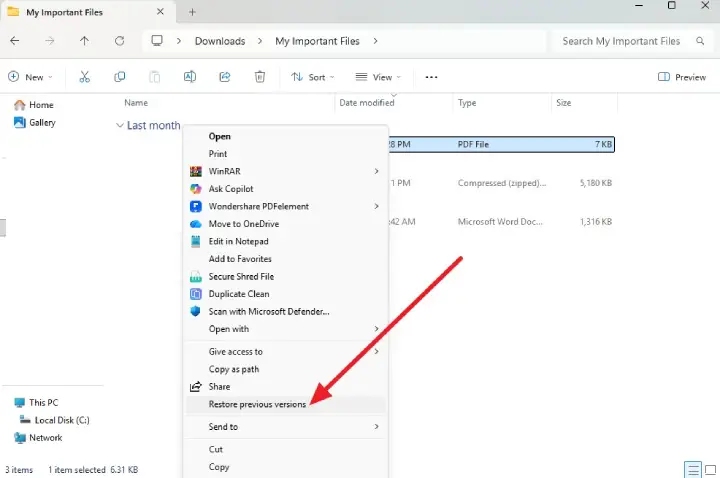Expand the Give access to submenu arrow

tap(377, 352)
